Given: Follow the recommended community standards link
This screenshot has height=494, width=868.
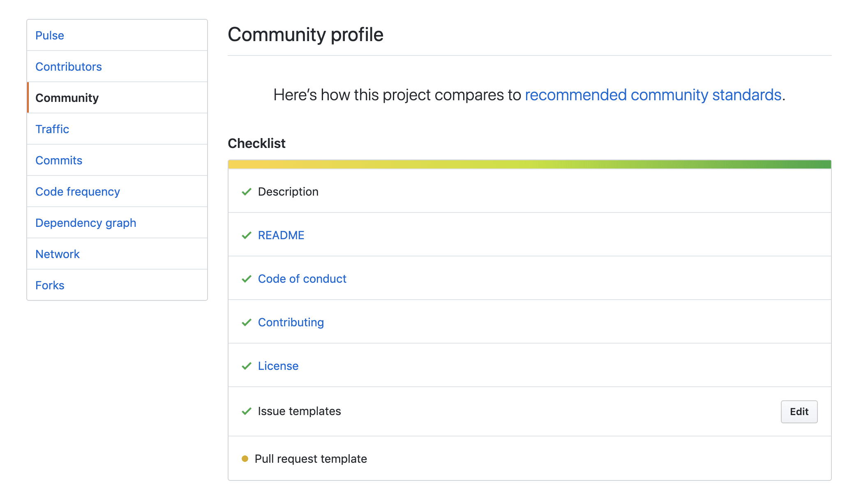Looking at the screenshot, I should [x=653, y=95].
